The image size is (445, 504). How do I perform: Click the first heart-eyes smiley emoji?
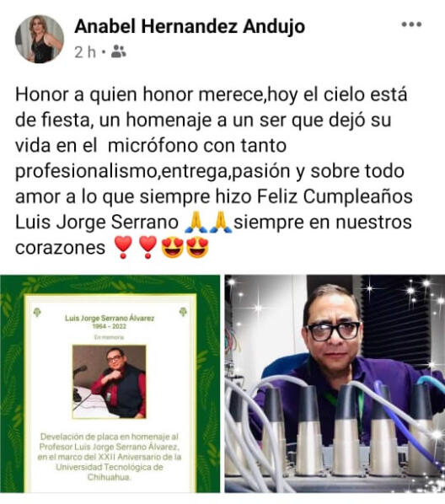172,248
